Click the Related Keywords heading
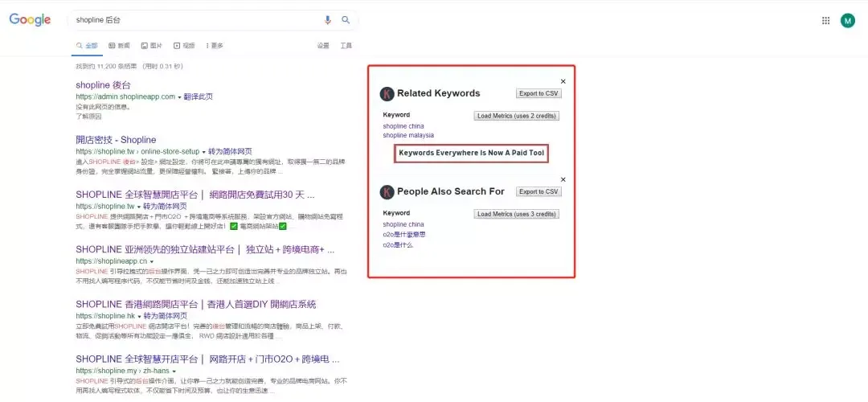The width and height of the screenshot is (868, 402). click(439, 93)
